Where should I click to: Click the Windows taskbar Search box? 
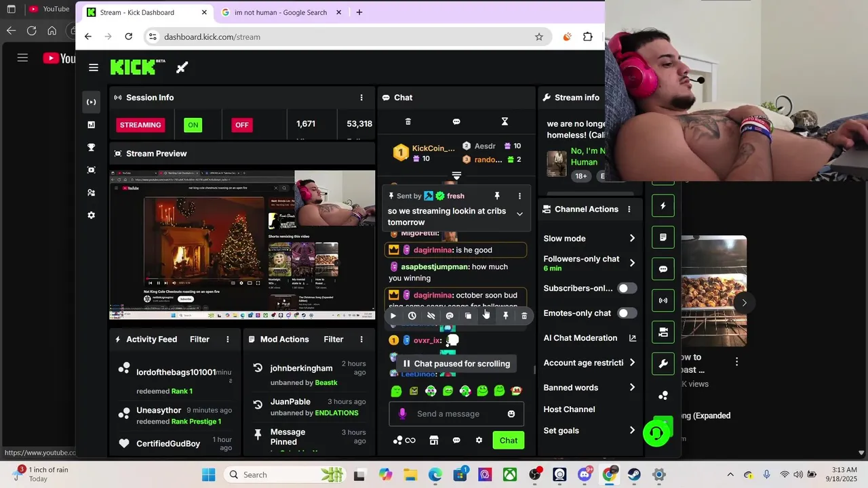point(285,474)
